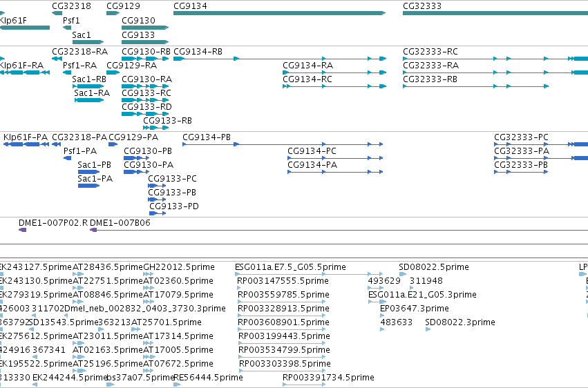Image resolution: width=588 pixels, height=388 pixels.
Task: Select protein label CG32333-PC
Action: pyautogui.click(x=521, y=137)
